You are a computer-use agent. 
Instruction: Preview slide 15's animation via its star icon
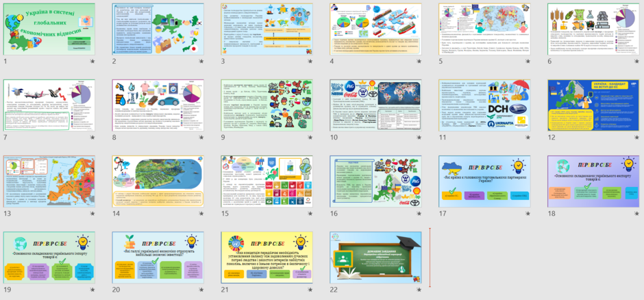click(310, 214)
